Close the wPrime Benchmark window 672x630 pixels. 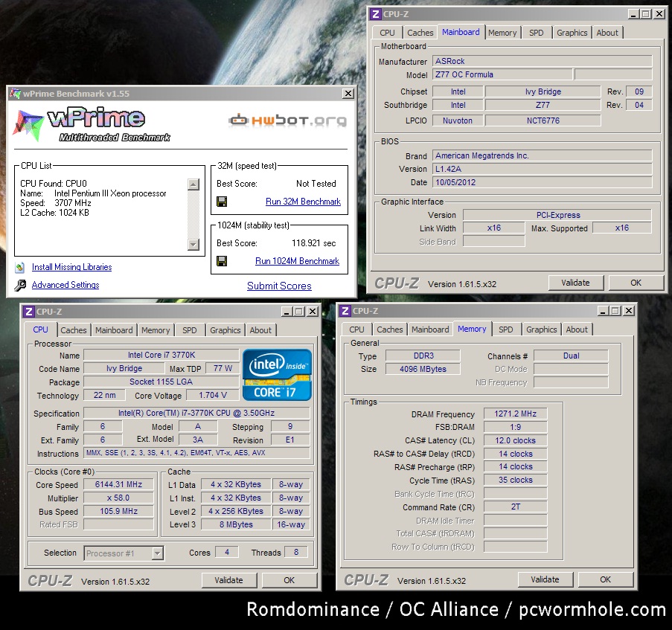(x=348, y=94)
